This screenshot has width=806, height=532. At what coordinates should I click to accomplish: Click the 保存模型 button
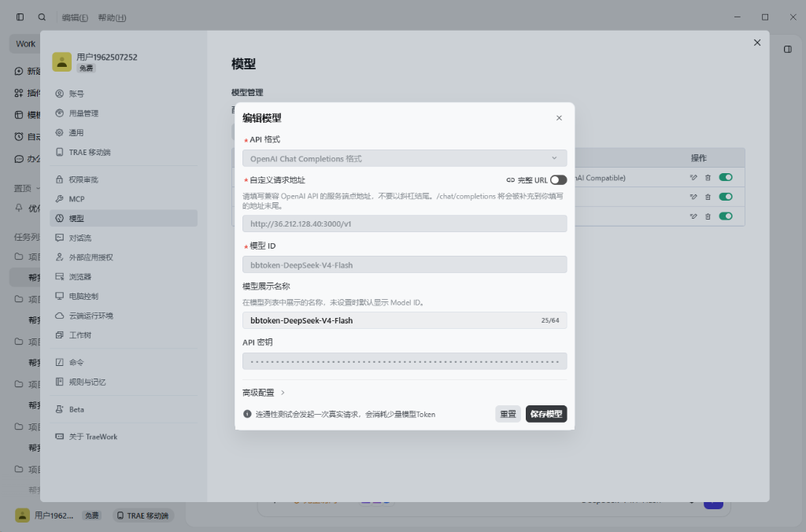pyautogui.click(x=546, y=414)
